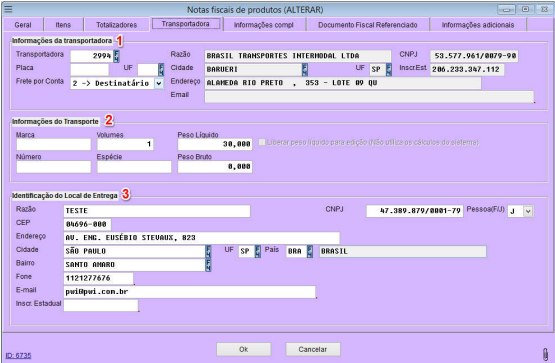Screen dimensions: 555x363
Task: Click carrier Endereço ALAMEDA RIO PRETO
Action: pos(343,83)
